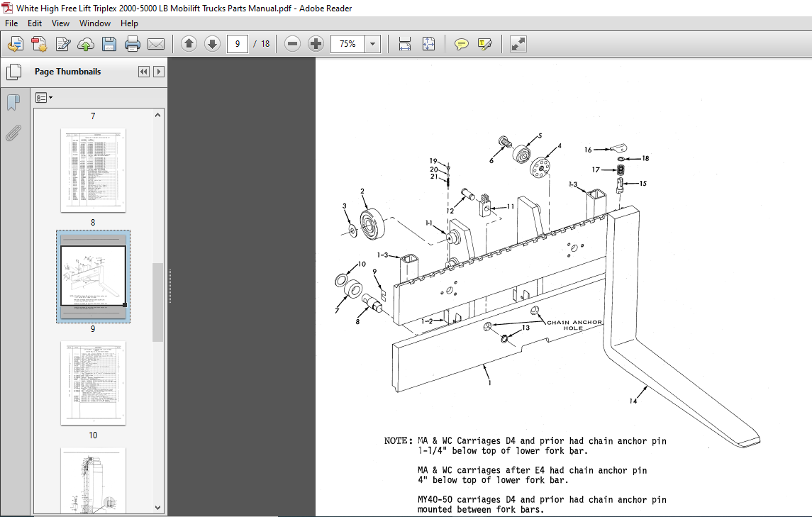Expand the thumbnails panel right arrow

(x=159, y=72)
